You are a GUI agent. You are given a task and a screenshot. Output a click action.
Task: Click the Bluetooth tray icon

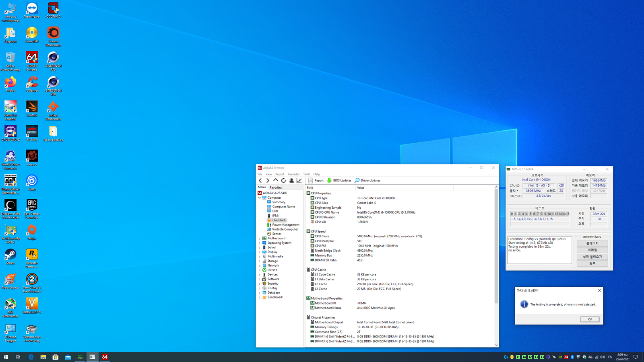572,357
